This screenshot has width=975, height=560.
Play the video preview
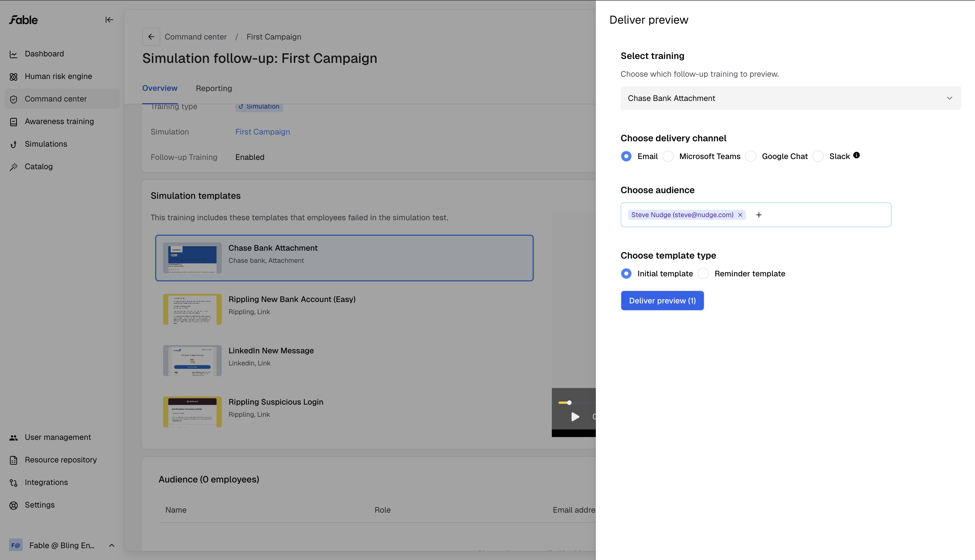click(x=575, y=416)
